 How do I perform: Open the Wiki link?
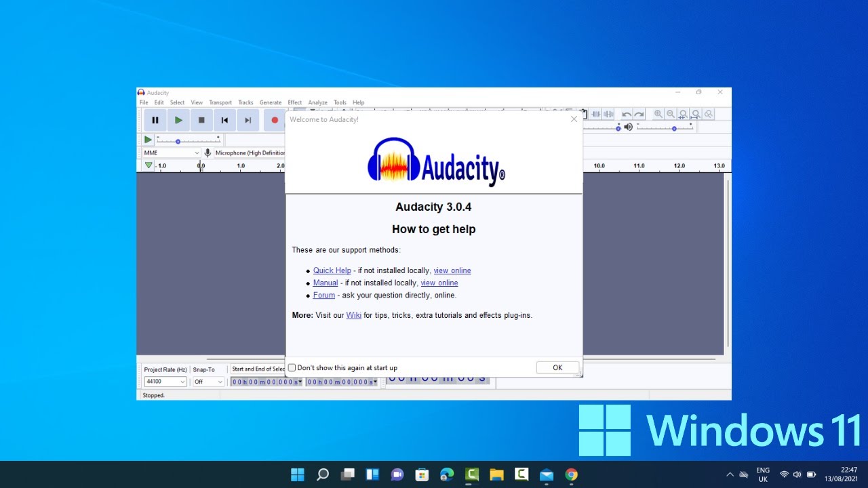[354, 315]
